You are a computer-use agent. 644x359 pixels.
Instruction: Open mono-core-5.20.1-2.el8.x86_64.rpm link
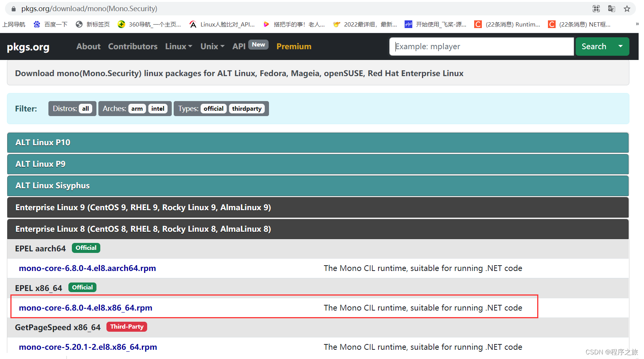point(88,347)
